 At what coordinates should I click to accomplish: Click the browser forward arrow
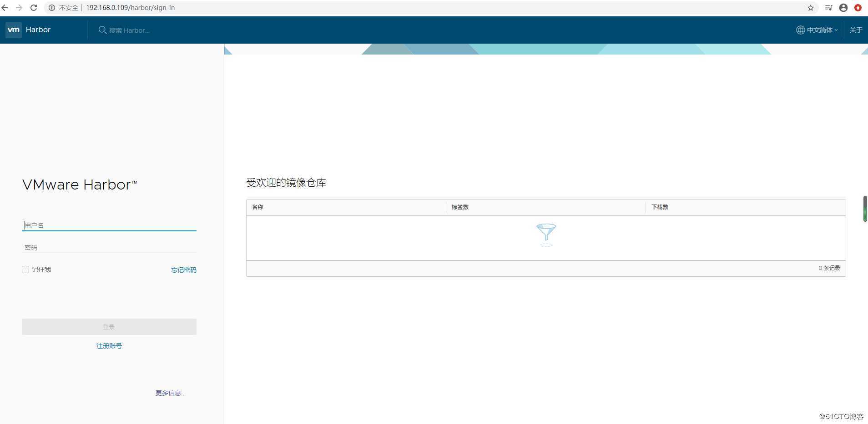click(x=19, y=8)
